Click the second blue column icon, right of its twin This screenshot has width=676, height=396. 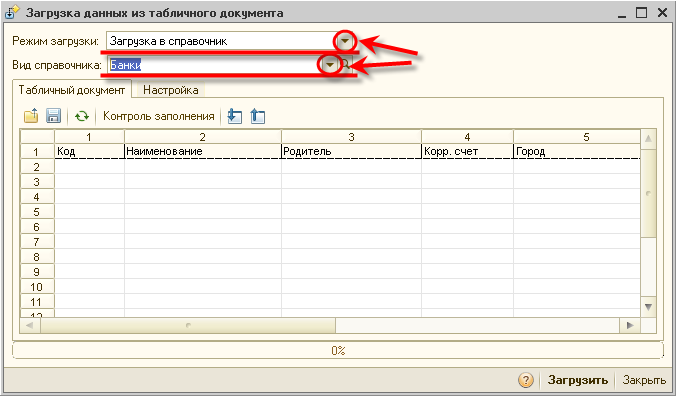coord(257,116)
